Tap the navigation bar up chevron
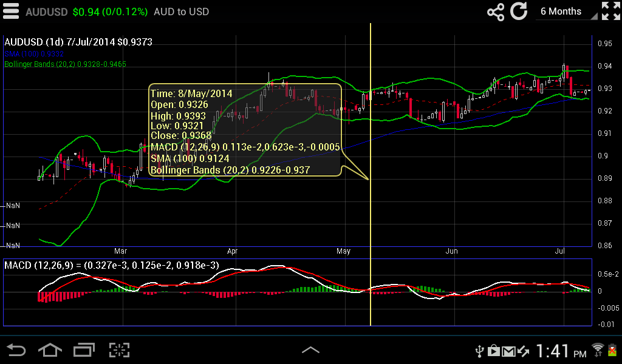The image size is (622, 364). coord(311,350)
